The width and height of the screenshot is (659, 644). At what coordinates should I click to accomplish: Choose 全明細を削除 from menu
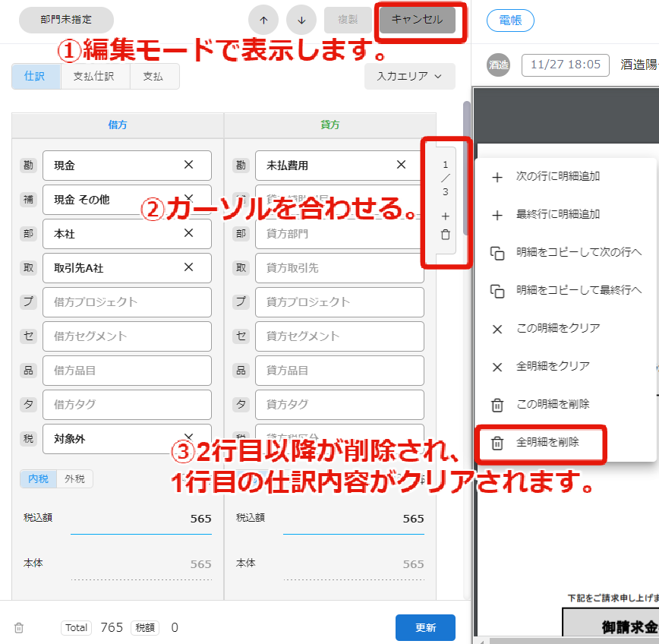click(565, 442)
